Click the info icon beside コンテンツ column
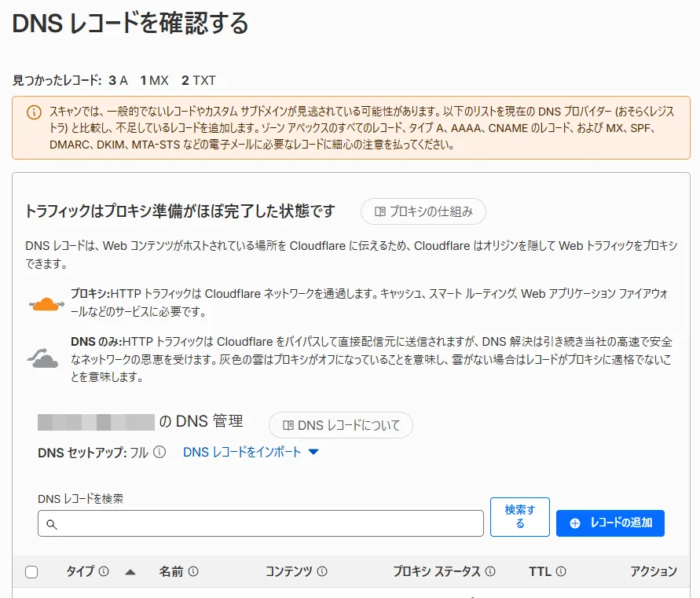The height and width of the screenshot is (598, 700). (x=322, y=571)
